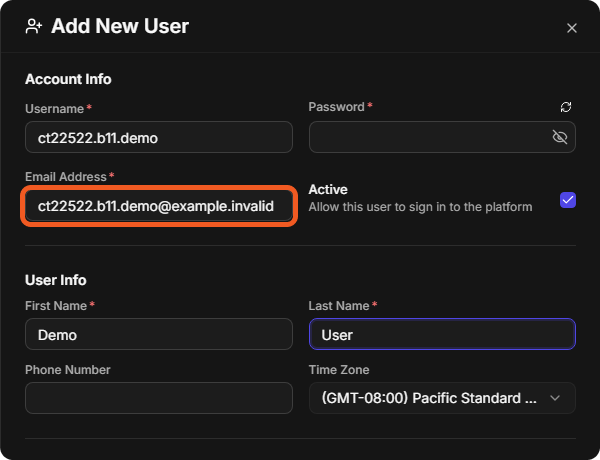The height and width of the screenshot is (460, 600).
Task: Click the 'Time Zone' label
Action: (x=339, y=370)
